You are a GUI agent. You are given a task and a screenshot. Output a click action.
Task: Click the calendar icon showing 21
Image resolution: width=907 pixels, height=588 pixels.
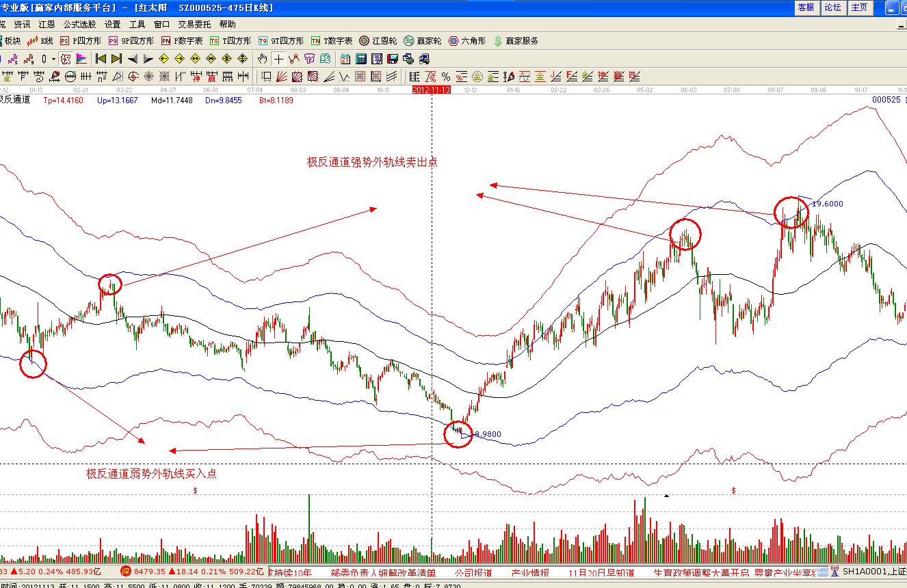coord(345,59)
